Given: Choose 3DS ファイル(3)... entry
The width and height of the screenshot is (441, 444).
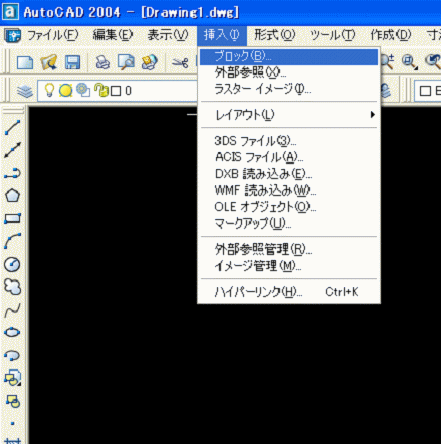Looking at the screenshot, I should click(x=289, y=141).
